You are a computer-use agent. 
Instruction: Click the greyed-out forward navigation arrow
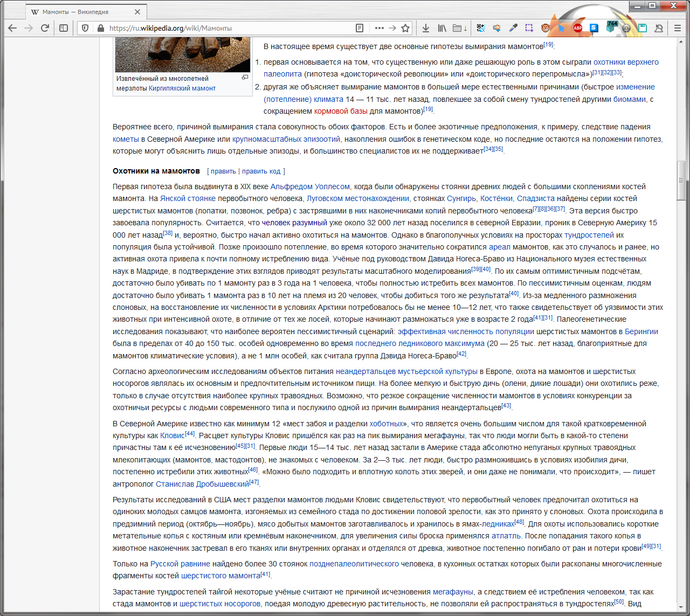pyautogui.click(x=29, y=28)
